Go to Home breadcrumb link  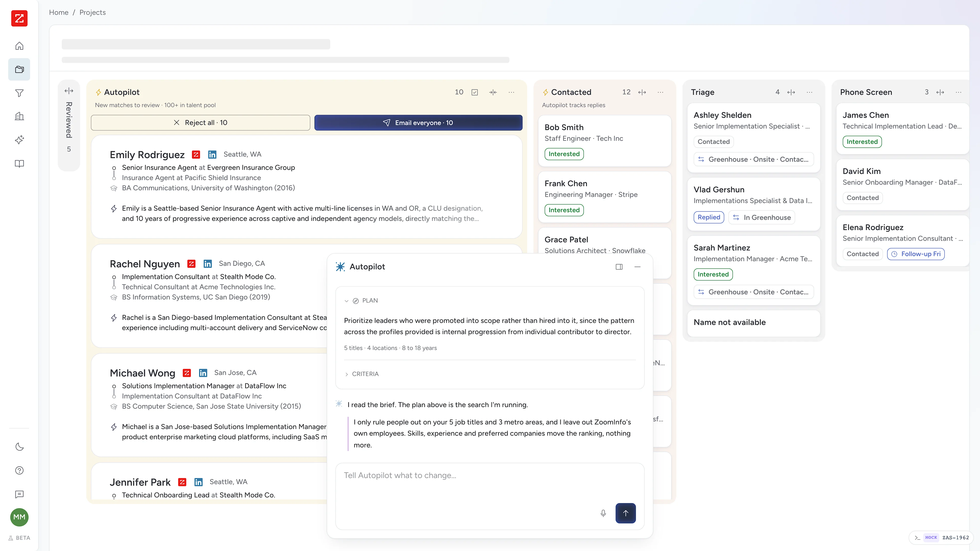coord(59,12)
